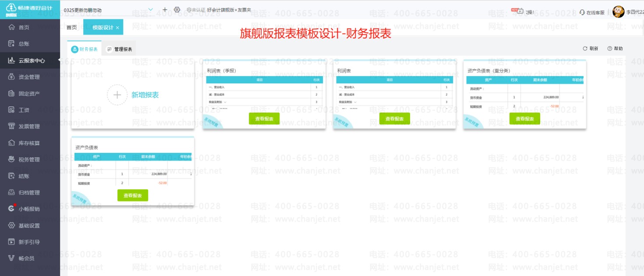The height and width of the screenshot is (276, 644).
Task: Open settings via the top gear icon
Action: click(x=177, y=10)
